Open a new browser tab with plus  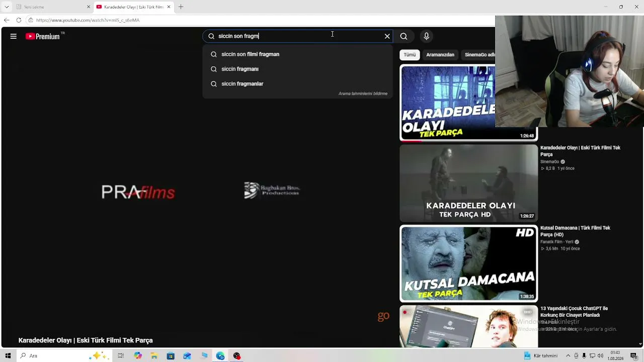(181, 7)
